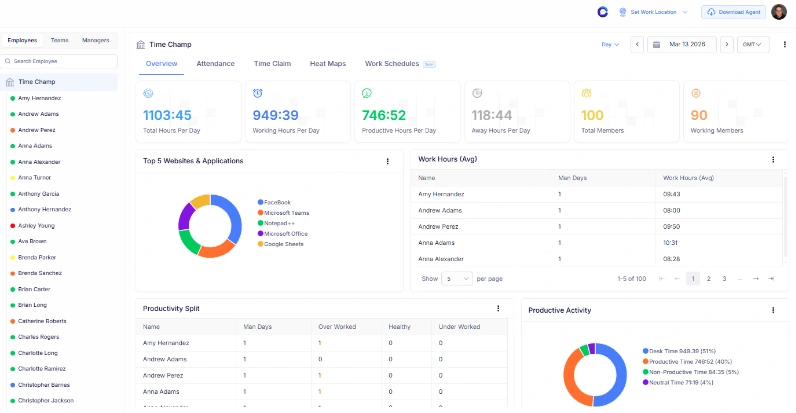Click the Time Champ logo icon in header
This screenshot has width=796, height=413.
tap(602, 12)
